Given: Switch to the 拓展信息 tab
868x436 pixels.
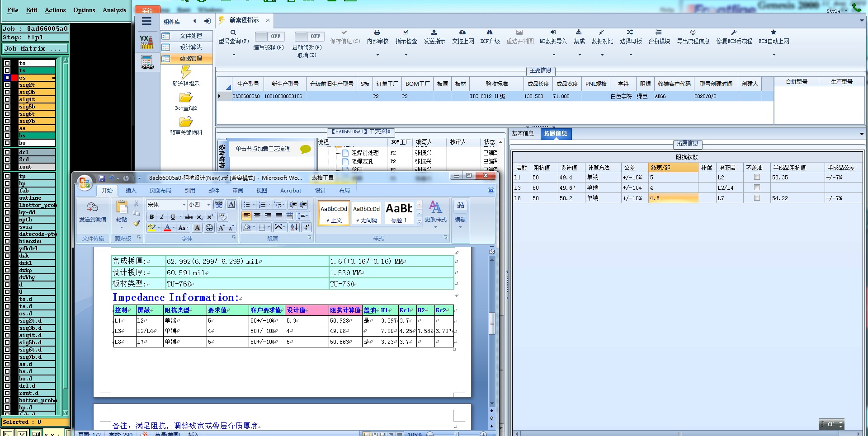Looking at the screenshot, I should pos(555,133).
